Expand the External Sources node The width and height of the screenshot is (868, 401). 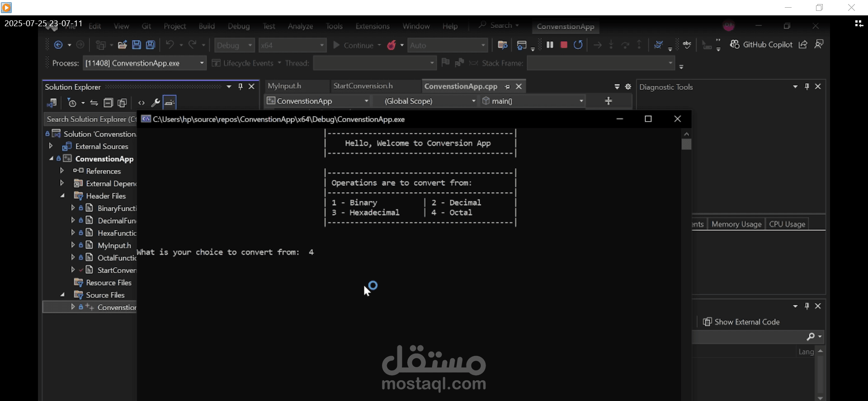pyautogui.click(x=51, y=146)
